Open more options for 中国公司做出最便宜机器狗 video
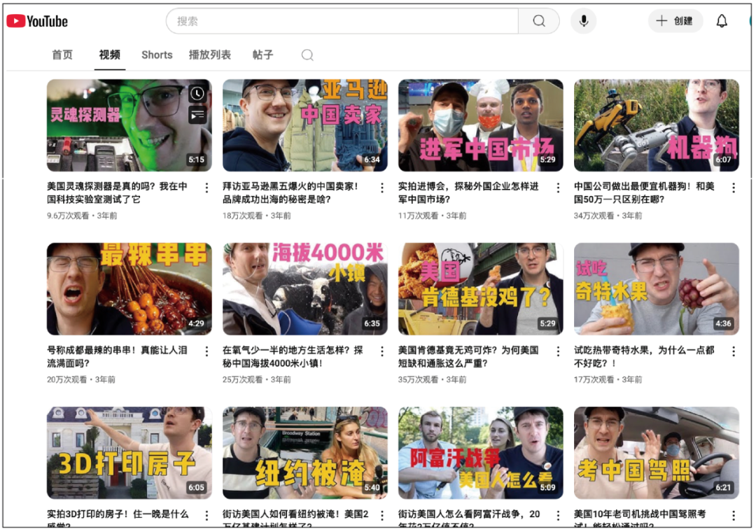 (734, 188)
